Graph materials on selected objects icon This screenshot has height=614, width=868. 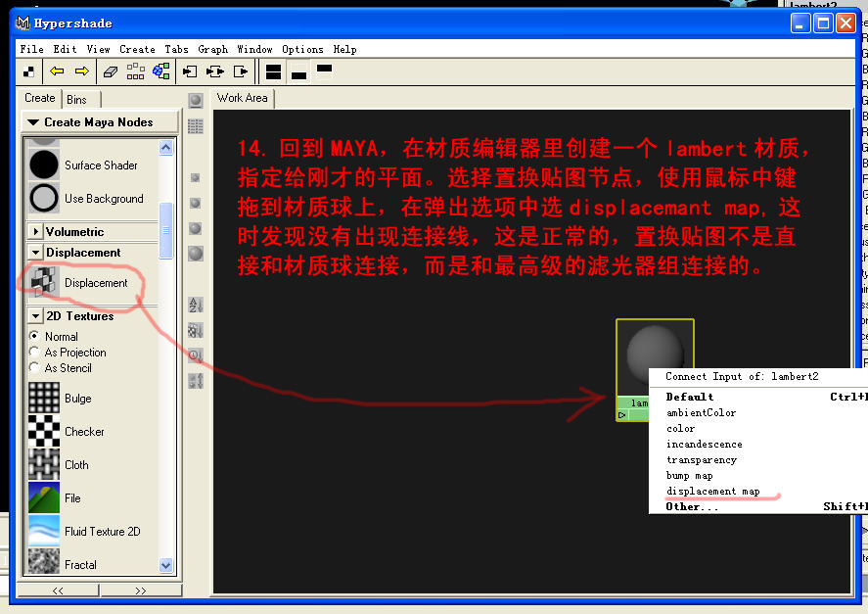coord(161,71)
